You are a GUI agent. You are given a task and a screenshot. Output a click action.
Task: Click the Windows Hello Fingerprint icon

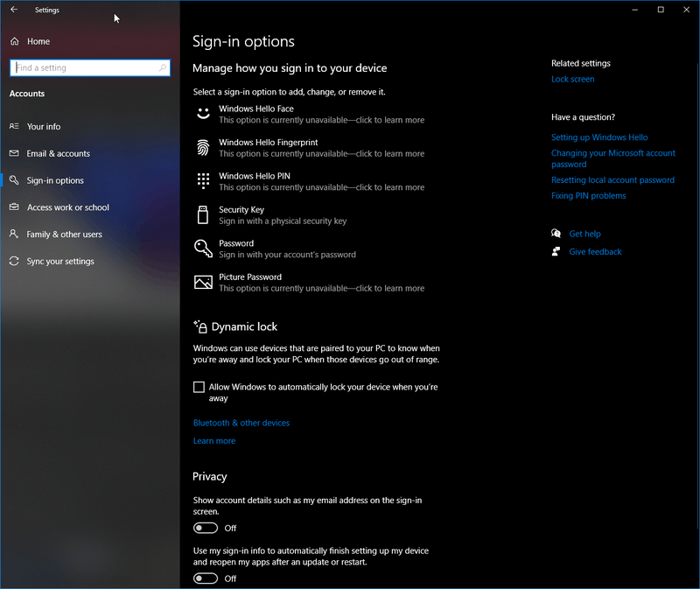203,148
